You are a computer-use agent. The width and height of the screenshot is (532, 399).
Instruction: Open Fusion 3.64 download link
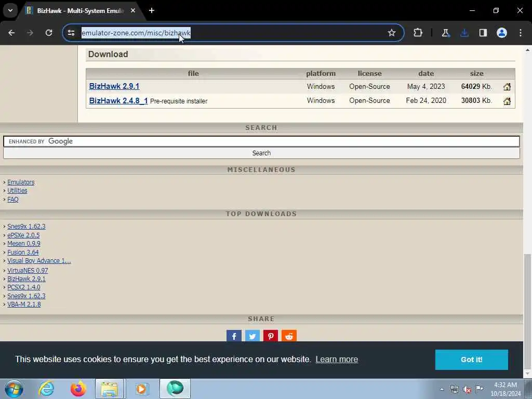coord(23,252)
